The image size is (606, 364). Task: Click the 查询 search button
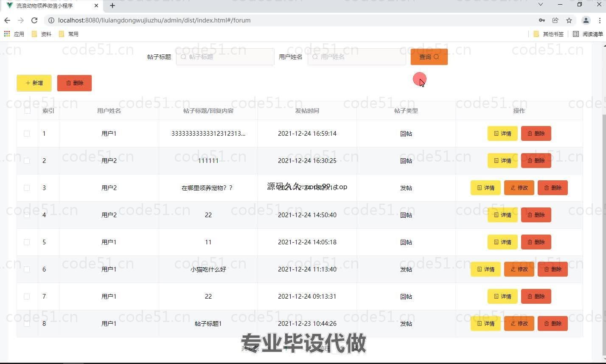point(429,57)
